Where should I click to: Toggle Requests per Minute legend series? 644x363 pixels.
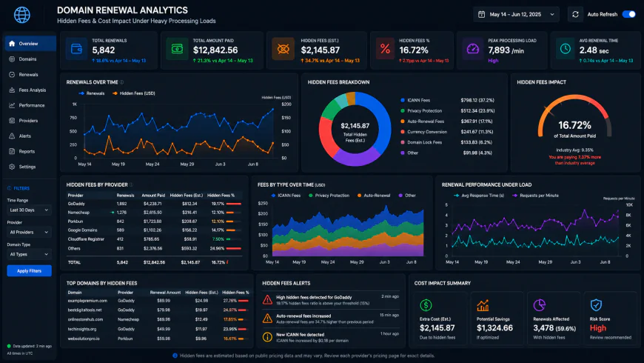[x=536, y=196]
